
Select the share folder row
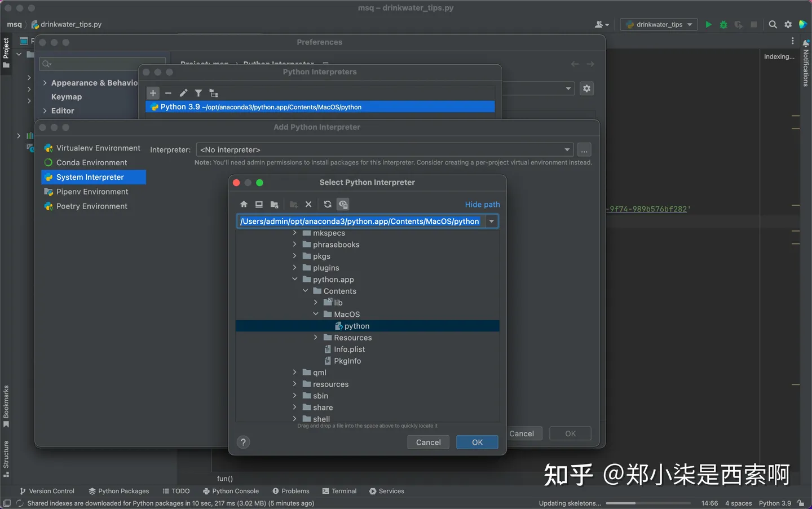click(x=368, y=408)
